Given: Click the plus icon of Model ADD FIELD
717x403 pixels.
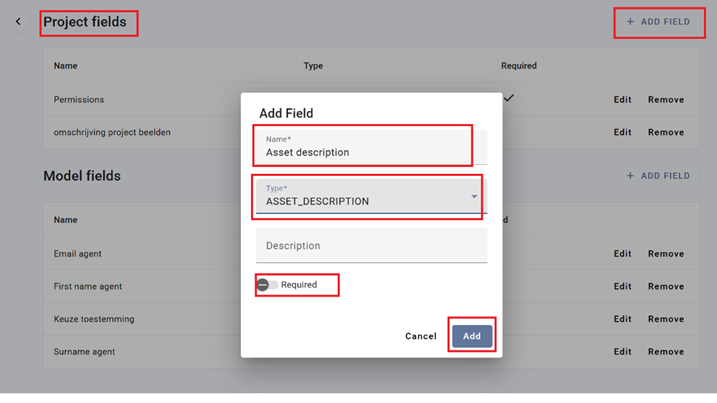Looking at the screenshot, I should point(630,176).
